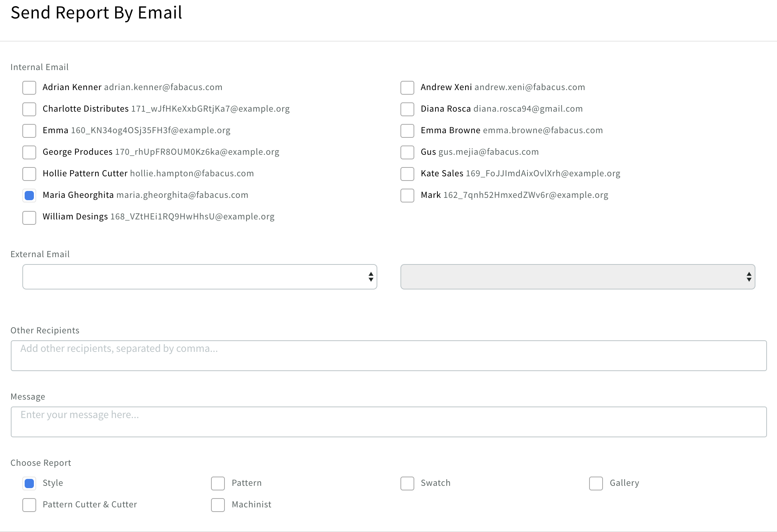Image resolution: width=777 pixels, height=532 pixels.
Task: Uncheck Maria Gheorghita checkbox
Action: pos(29,196)
